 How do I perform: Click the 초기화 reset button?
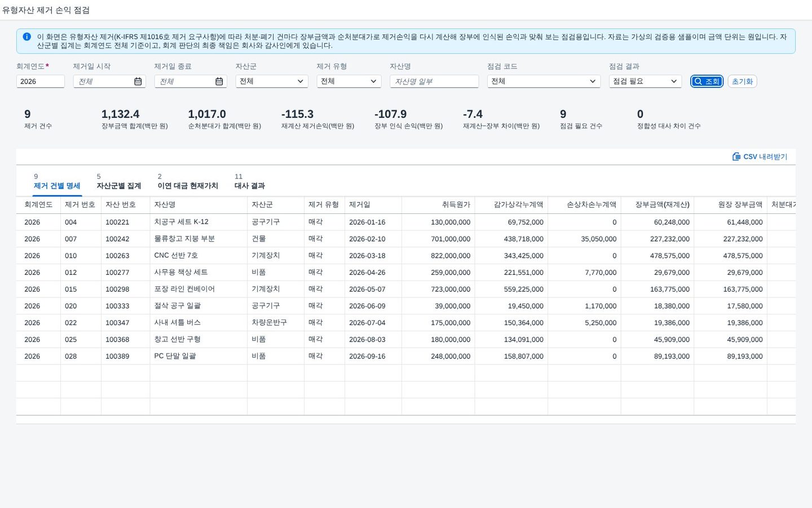(x=742, y=81)
